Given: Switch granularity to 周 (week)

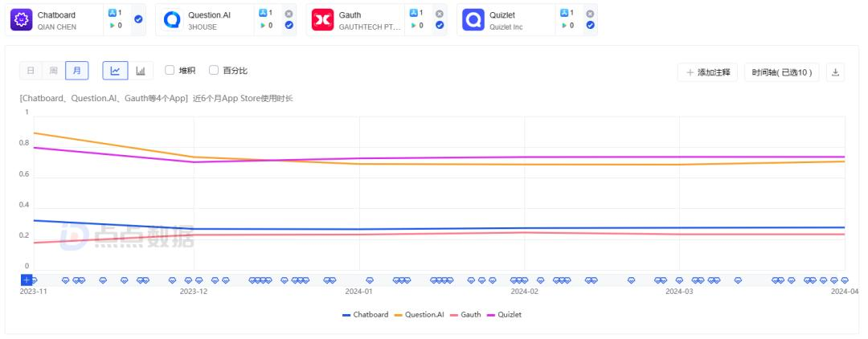Looking at the screenshot, I should (x=54, y=71).
